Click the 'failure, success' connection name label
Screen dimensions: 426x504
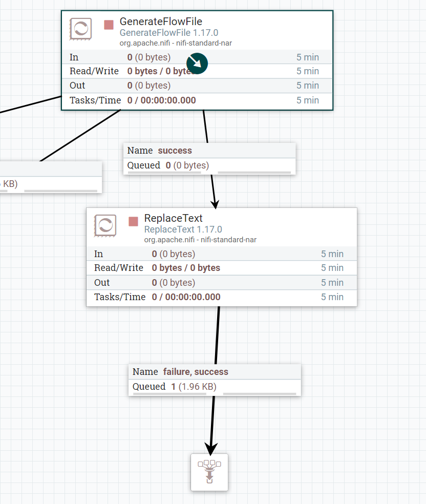tap(196, 372)
